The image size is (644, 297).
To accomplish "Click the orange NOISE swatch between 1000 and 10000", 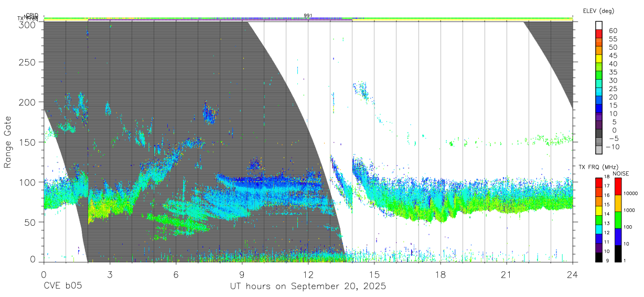I will 618,203.
